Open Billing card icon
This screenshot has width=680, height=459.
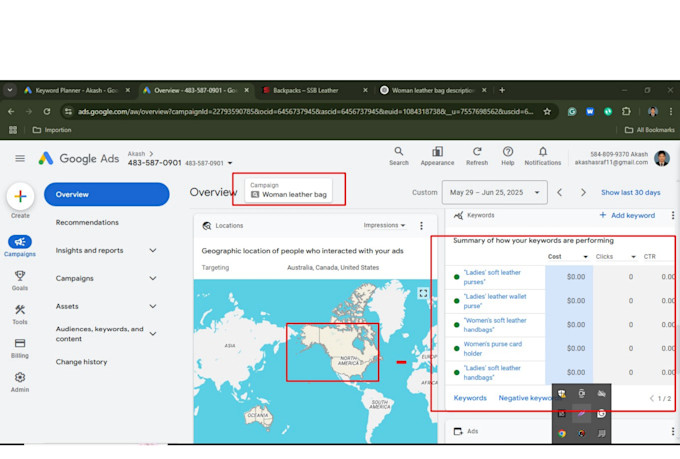pos(20,343)
